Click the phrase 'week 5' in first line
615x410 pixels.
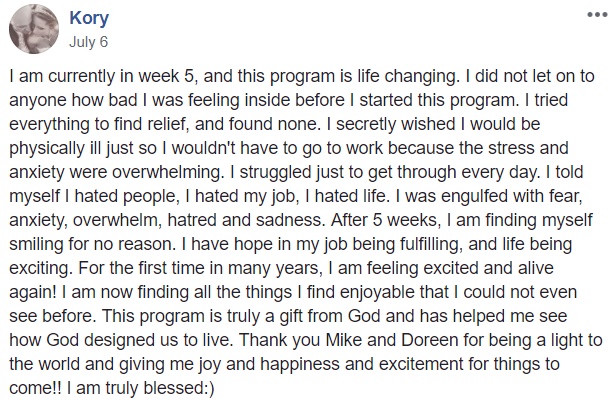pyautogui.click(x=166, y=76)
